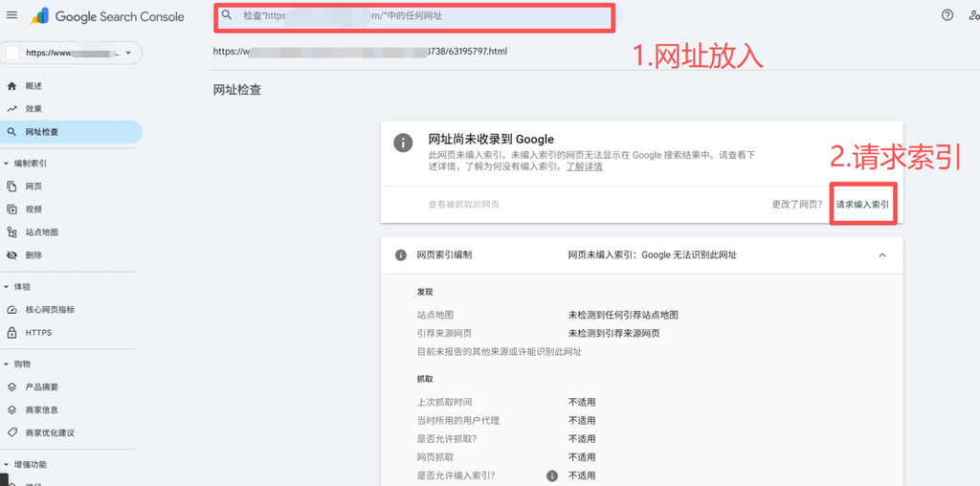Click info icon beside 网页索引编制
Image resolution: width=980 pixels, height=486 pixels.
pos(401,254)
